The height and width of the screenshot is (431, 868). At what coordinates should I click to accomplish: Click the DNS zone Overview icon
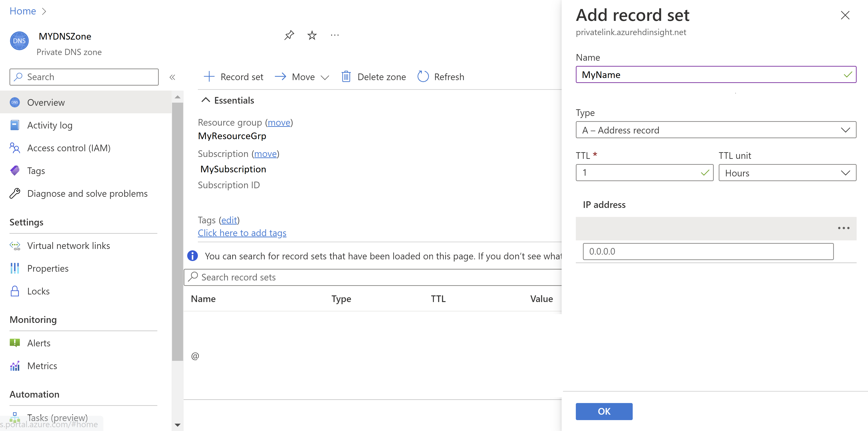[15, 102]
